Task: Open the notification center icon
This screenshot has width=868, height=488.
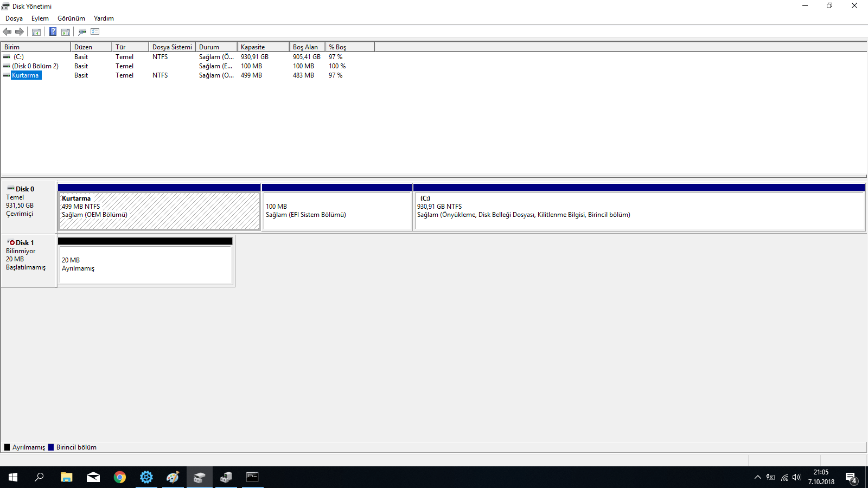Action: pyautogui.click(x=851, y=478)
